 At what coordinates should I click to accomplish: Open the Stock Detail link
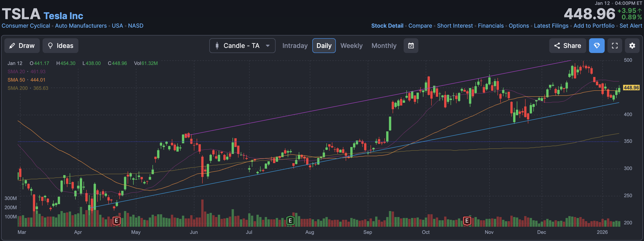pyautogui.click(x=387, y=26)
